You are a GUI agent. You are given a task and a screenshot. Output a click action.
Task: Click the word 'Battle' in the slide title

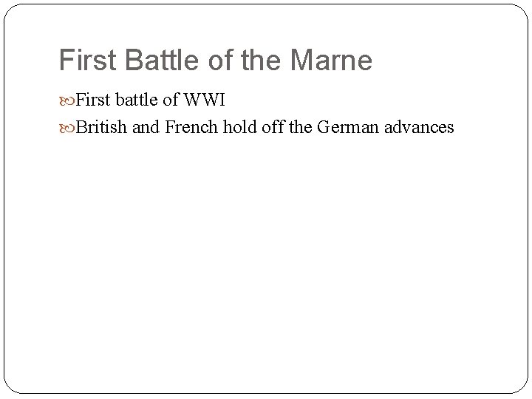click(155, 61)
